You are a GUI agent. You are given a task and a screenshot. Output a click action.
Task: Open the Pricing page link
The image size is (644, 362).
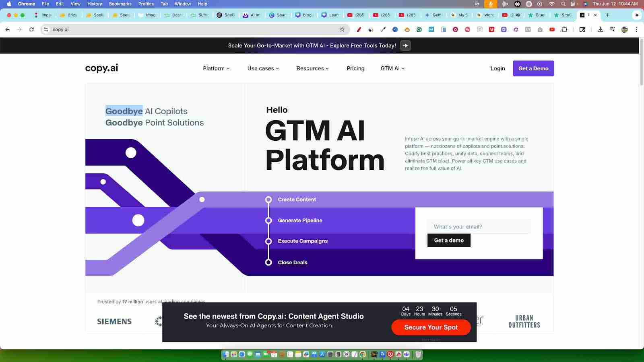click(x=355, y=68)
